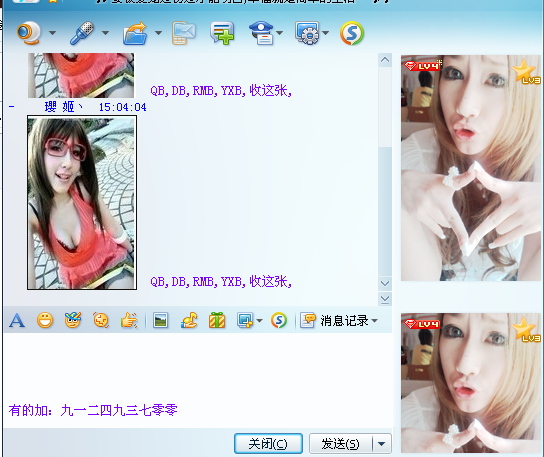
Task: Click the Soso search icon in top toolbar
Action: pyautogui.click(x=352, y=33)
